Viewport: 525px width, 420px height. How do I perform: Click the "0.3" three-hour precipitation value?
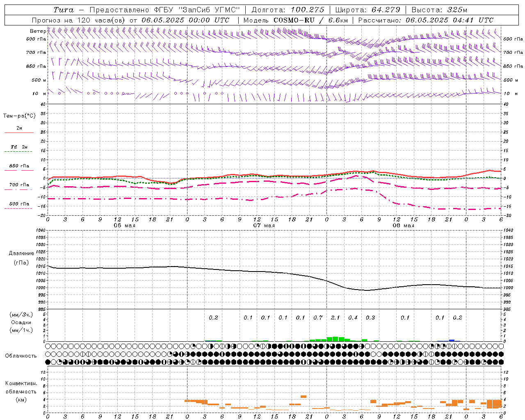tap(370, 317)
